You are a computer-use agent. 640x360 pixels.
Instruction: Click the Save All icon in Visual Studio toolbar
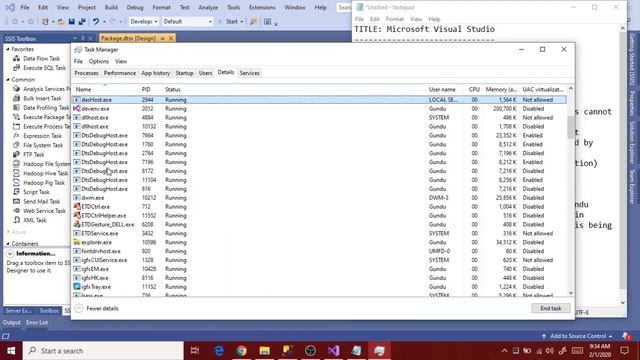82,22
